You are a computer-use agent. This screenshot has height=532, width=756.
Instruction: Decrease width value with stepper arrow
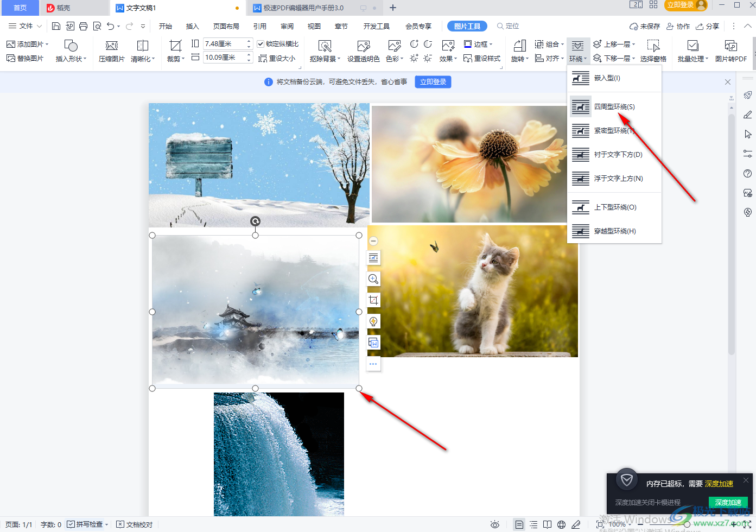pos(249,60)
